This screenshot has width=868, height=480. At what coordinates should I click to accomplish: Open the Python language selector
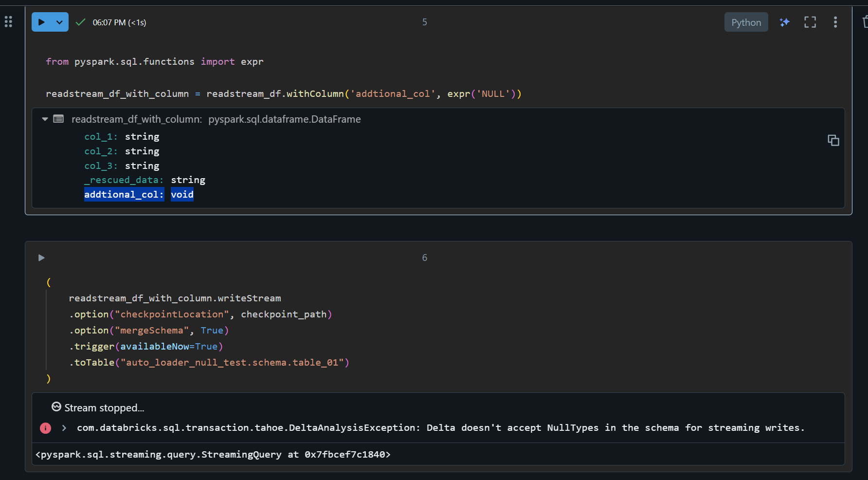[746, 22]
